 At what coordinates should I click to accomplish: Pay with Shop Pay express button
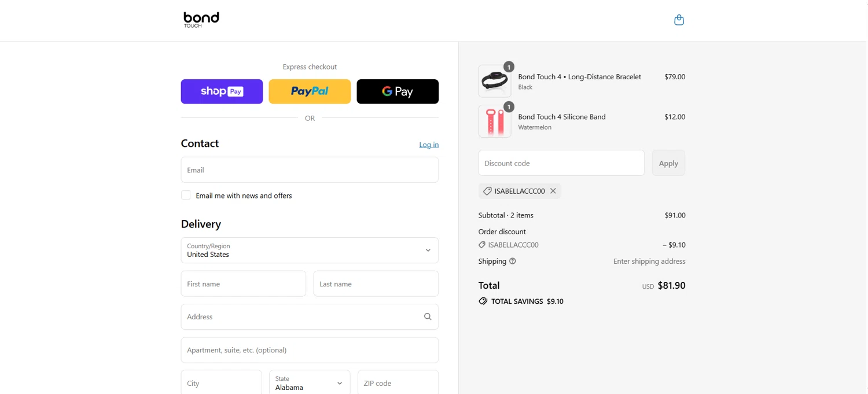coord(222,91)
